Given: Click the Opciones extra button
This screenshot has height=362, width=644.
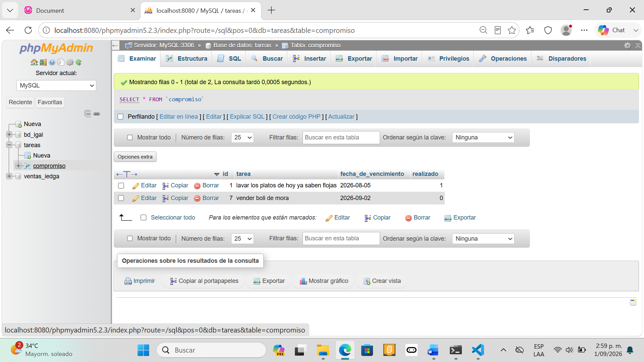Looking at the screenshot, I should [135, 157].
